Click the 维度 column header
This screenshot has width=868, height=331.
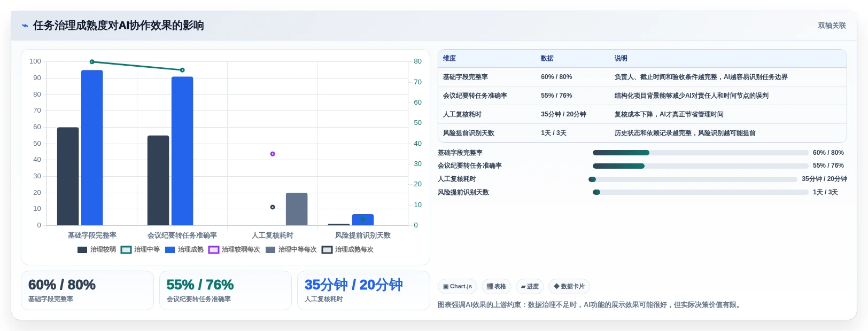coord(449,58)
